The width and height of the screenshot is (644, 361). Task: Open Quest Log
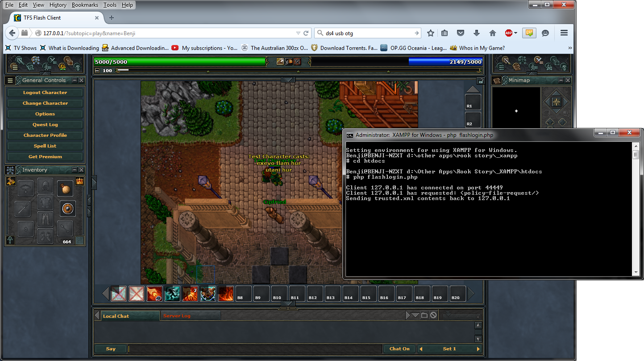click(x=45, y=125)
